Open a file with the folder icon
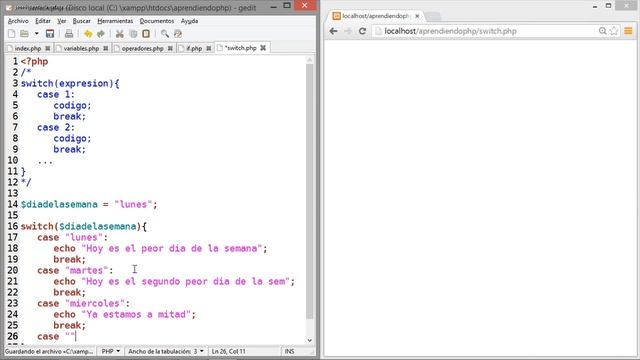 [x=24, y=34]
